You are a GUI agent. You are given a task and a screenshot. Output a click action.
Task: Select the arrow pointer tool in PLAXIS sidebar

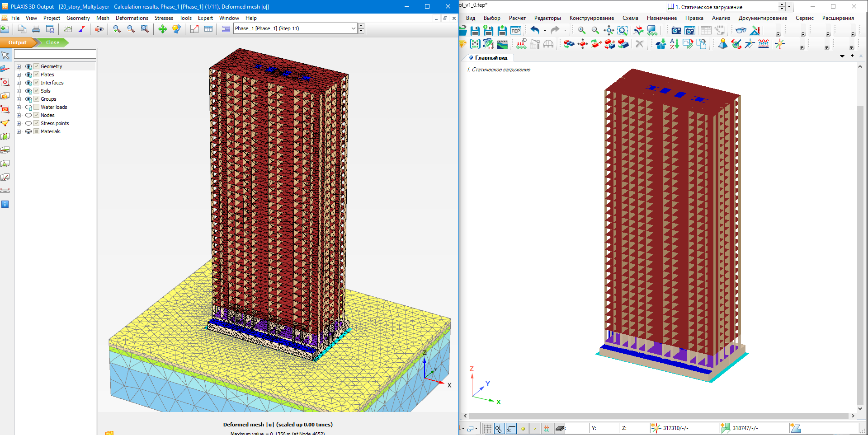[5, 56]
